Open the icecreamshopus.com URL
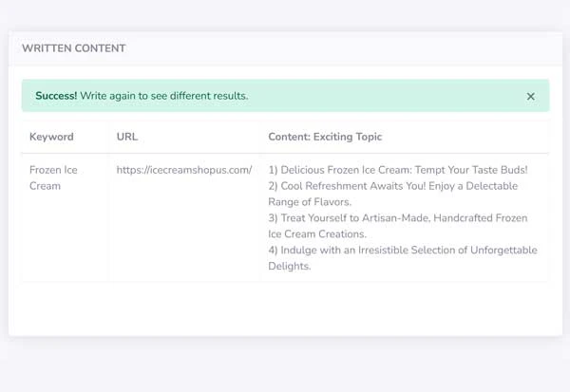The height and width of the screenshot is (392, 570). (184, 170)
